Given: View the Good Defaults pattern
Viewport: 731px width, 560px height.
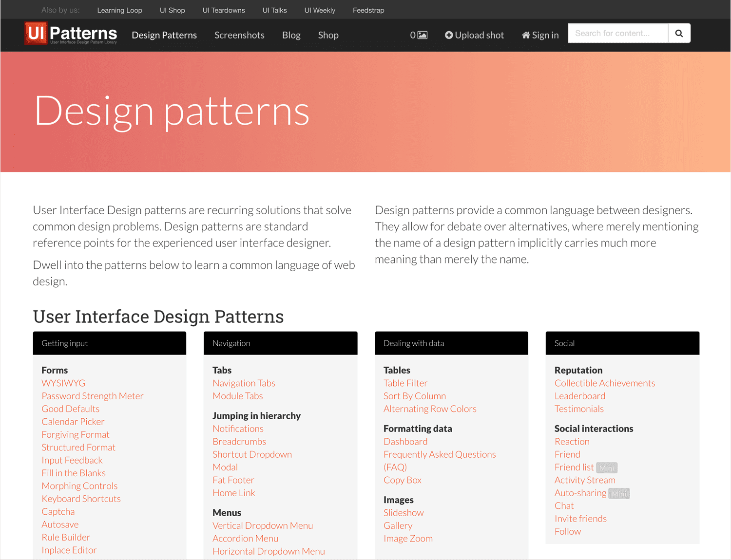Looking at the screenshot, I should coord(71,409).
